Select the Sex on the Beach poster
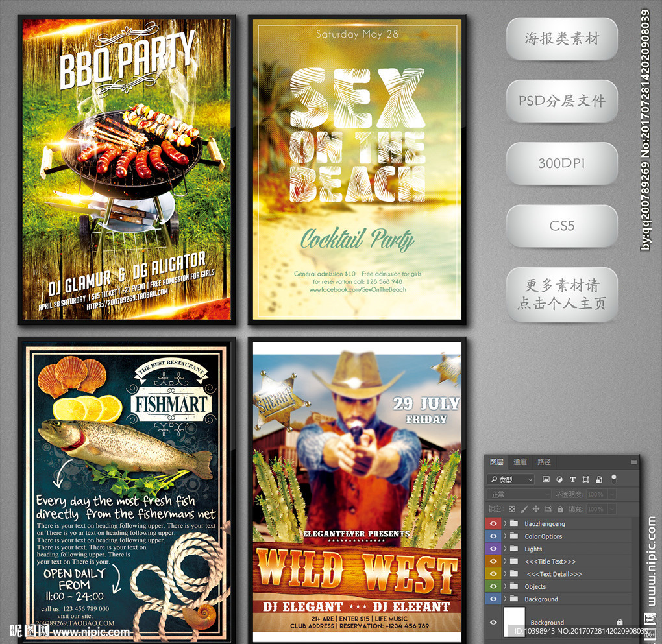 pyautogui.click(x=357, y=170)
